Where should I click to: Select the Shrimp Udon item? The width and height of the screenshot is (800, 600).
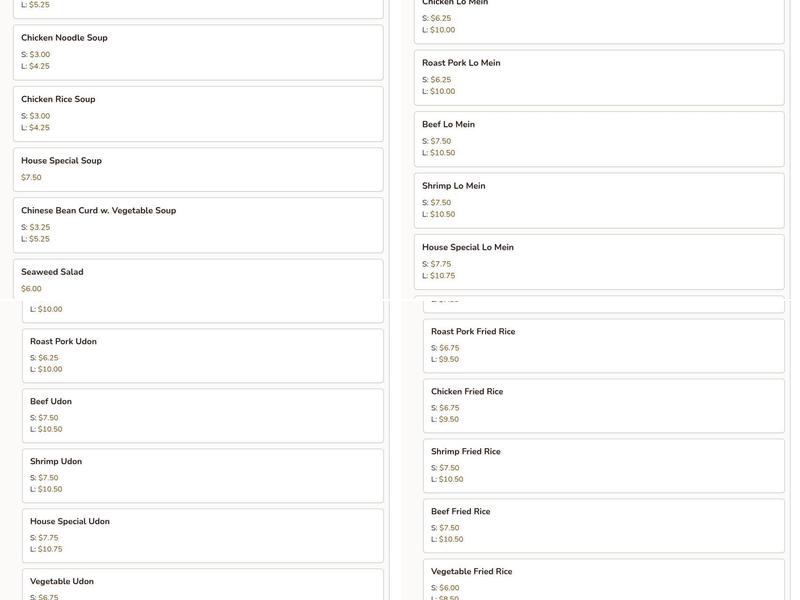[x=202, y=475]
